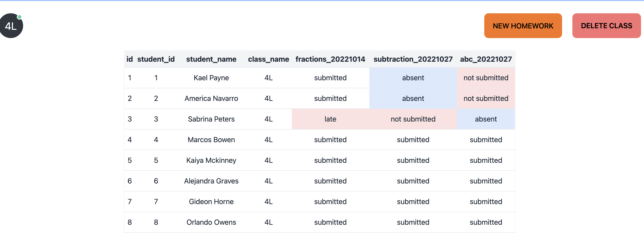
Task: Click Gideon Horne's submitted subtraction cell
Action: [x=413, y=202]
